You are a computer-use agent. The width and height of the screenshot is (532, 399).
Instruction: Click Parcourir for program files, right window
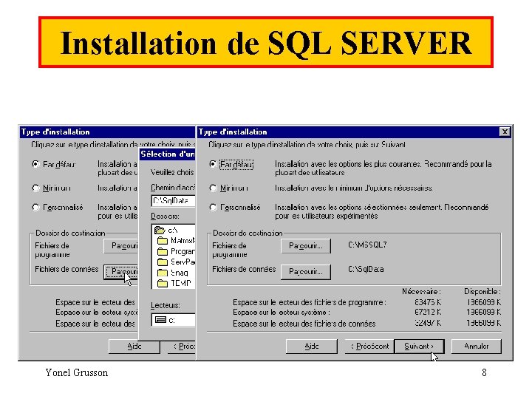(306, 246)
